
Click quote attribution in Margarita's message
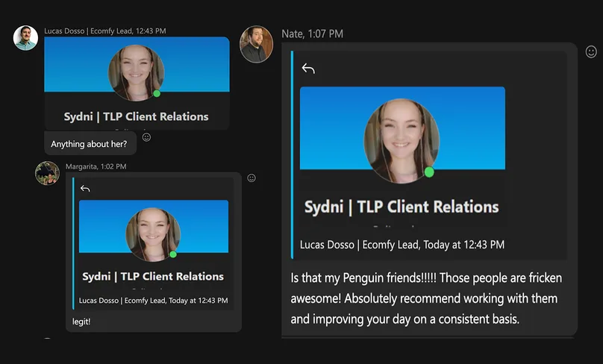point(154,300)
